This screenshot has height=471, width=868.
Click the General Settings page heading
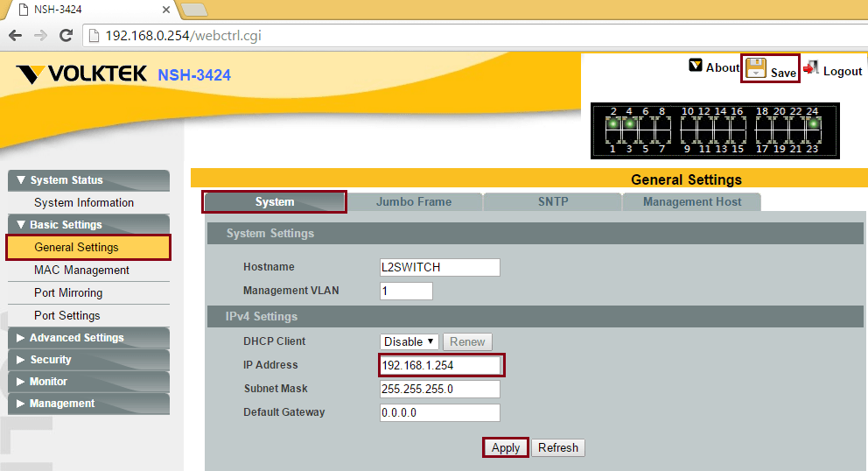tap(686, 179)
